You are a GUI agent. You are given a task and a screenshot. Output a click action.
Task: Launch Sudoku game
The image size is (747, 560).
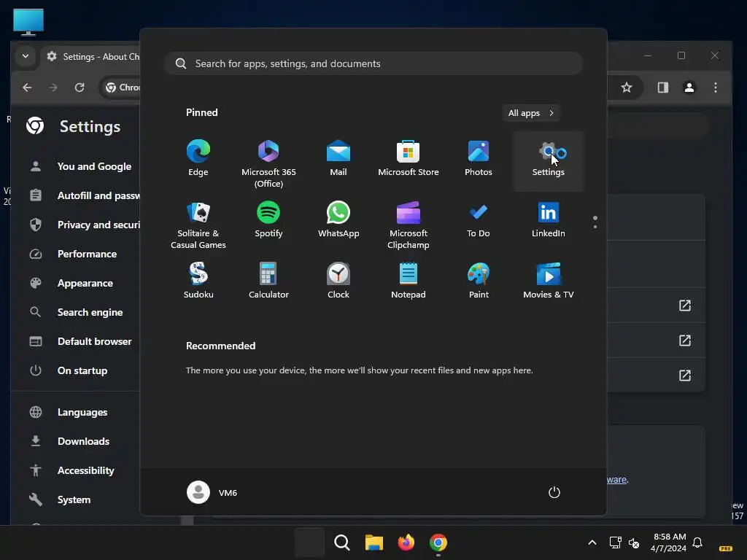coord(198,282)
